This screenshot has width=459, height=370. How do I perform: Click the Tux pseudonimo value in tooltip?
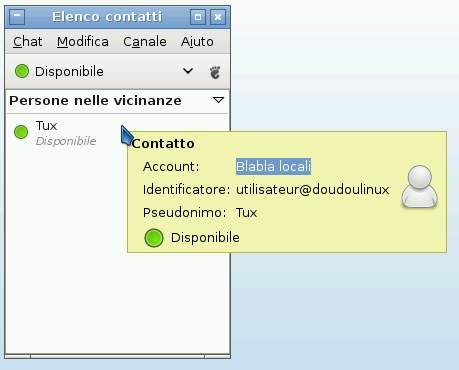point(246,212)
